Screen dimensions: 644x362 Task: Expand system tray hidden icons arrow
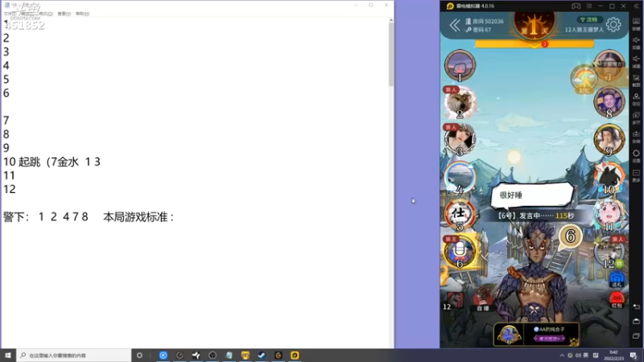[x=562, y=356]
